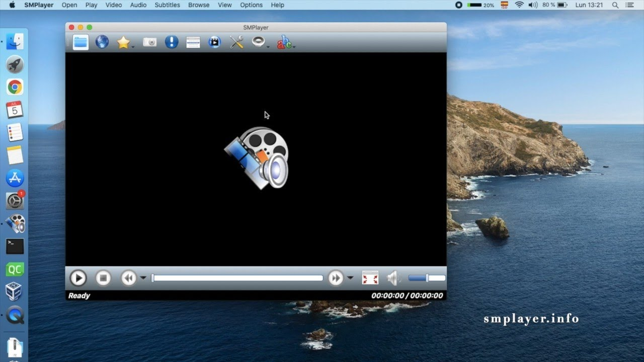Expand the abc subtitles dropdown arrow

294,47
